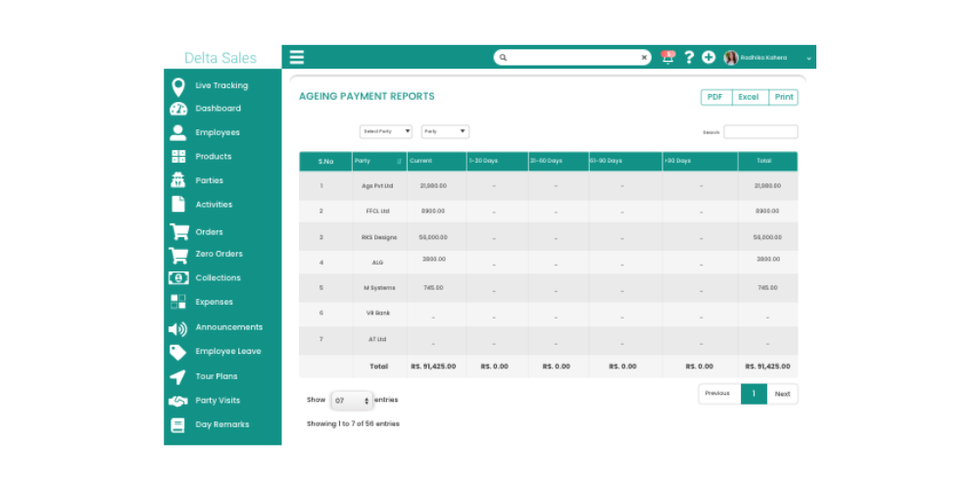This screenshot has height=490, width=980.
Task: Open the hamburger menu icon
Action: (297, 58)
